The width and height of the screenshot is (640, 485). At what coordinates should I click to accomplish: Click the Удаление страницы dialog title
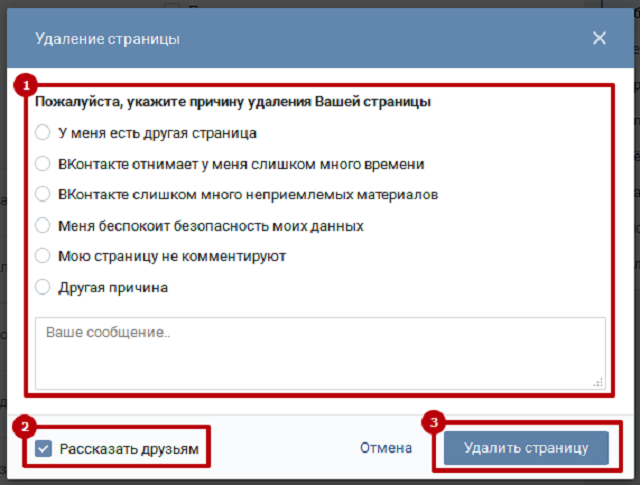click(107, 39)
